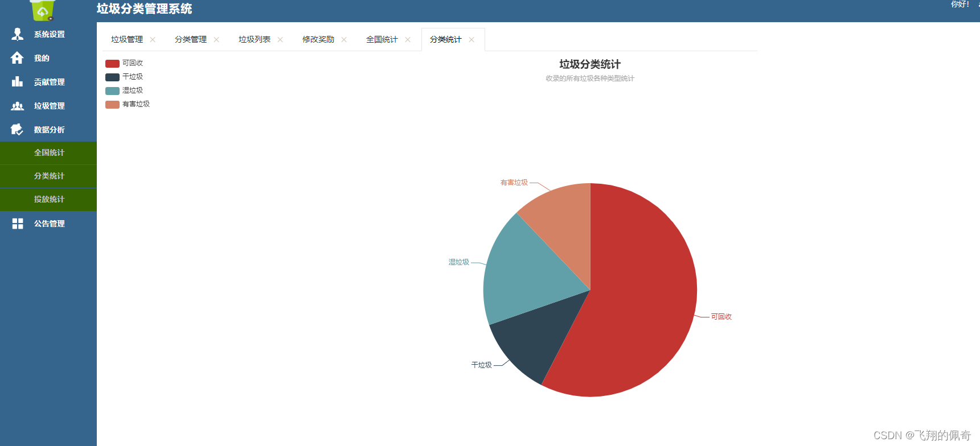Click the 垃圾分类管理系统 header title

coord(145,9)
